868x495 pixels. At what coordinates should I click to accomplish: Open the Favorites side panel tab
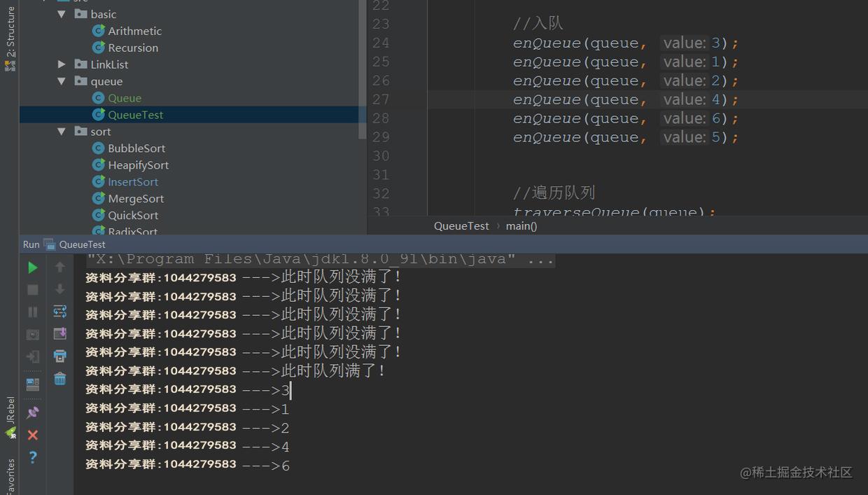click(10, 477)
